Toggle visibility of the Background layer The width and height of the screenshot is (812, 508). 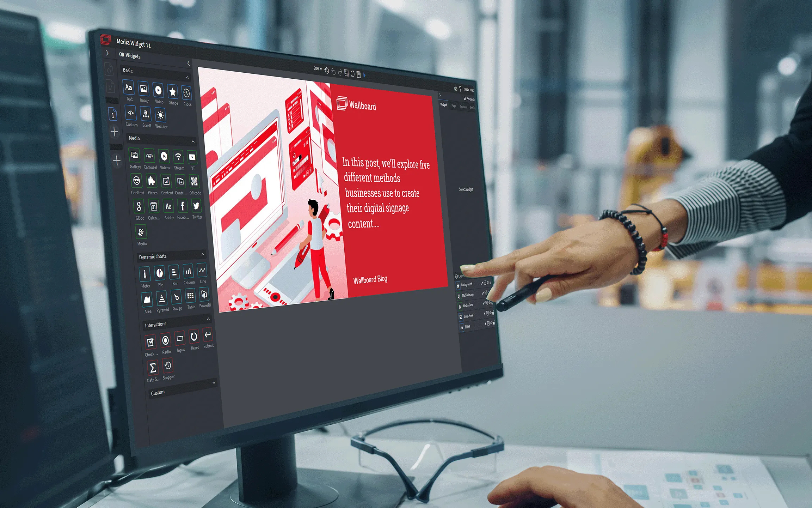(x=488, y=283)
